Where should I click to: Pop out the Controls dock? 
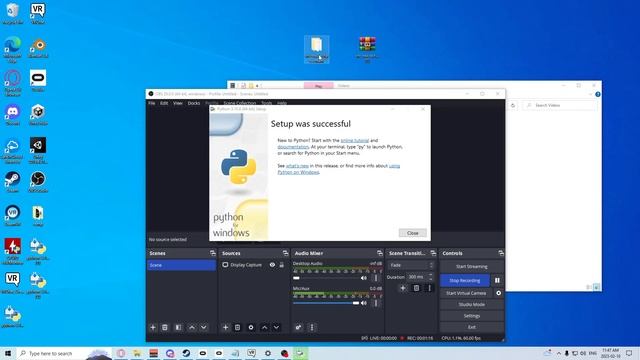pyautogui.click(x=501, y=253)
